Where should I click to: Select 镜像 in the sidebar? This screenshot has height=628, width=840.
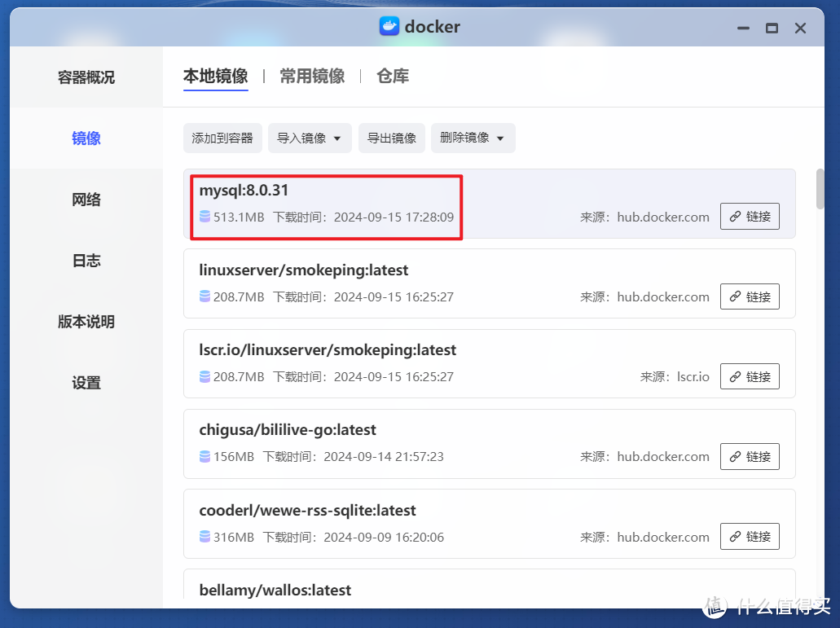(86, 138)
